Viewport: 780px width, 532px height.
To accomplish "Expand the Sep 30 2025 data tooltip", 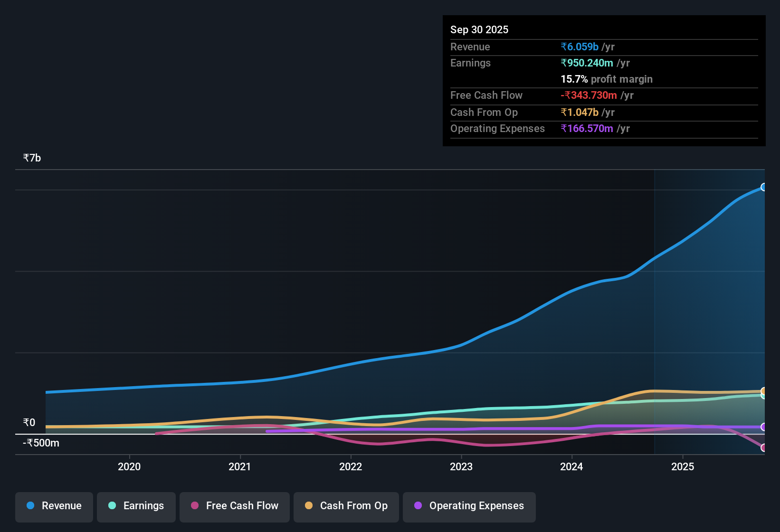I will (x=603, y=81).
